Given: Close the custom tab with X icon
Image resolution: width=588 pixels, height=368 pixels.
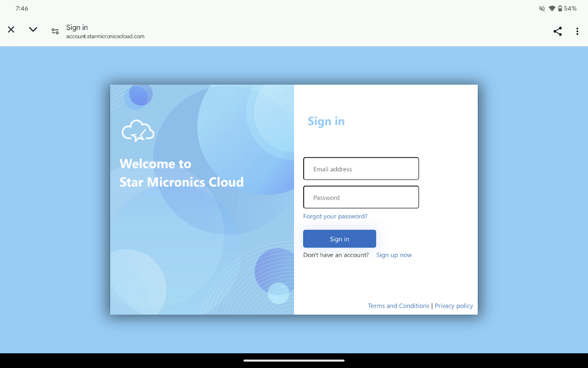Looking at the screenshot, I should pos(11,30).
